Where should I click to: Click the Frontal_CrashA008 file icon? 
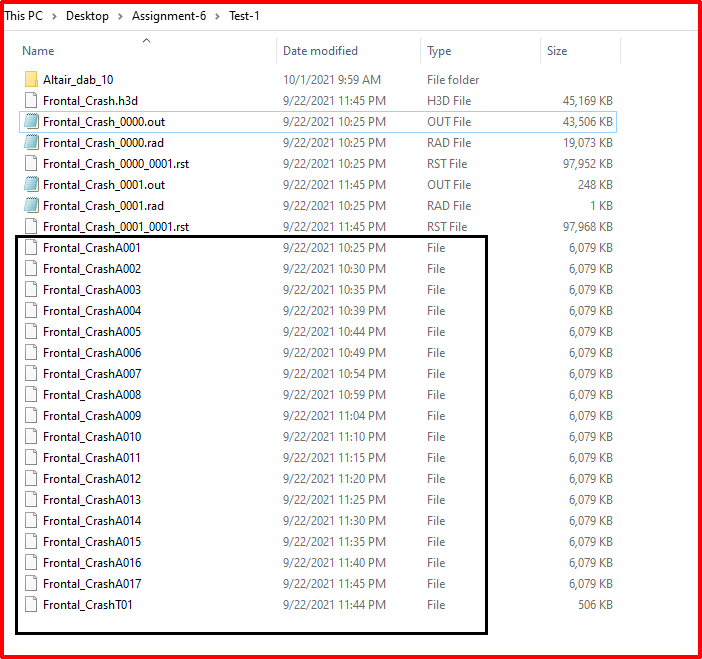pos(31,395)
